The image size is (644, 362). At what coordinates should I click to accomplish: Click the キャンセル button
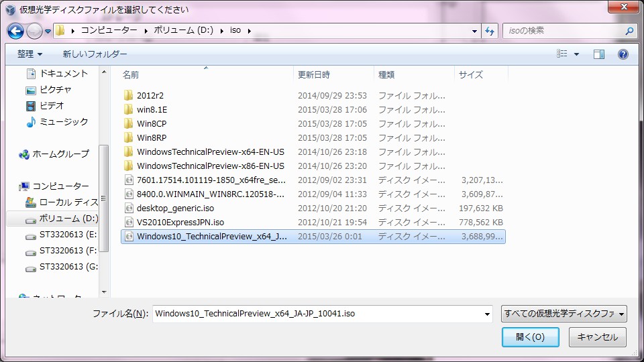coord(598,337)
